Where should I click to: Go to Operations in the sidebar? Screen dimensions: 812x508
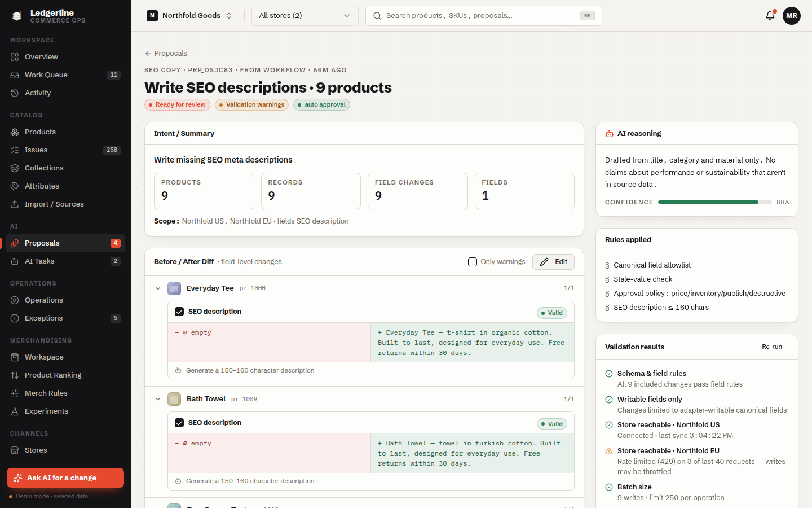[x=65, y=300]
